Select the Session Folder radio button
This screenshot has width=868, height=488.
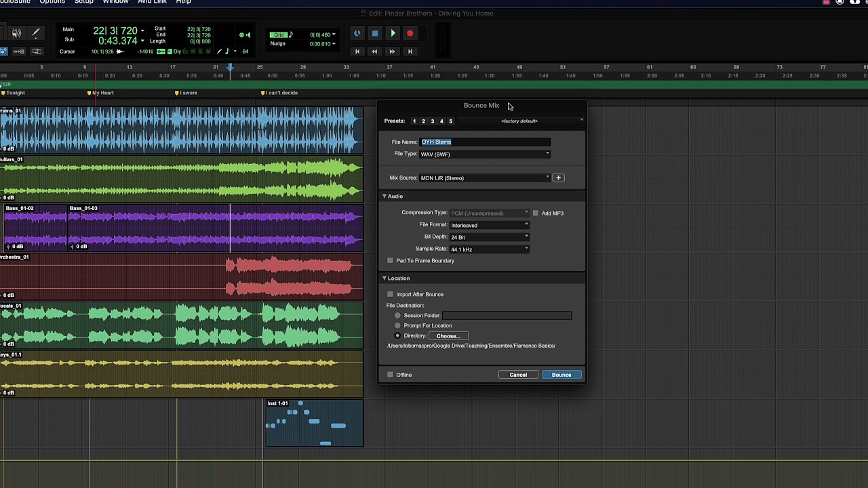pos(397,316)
